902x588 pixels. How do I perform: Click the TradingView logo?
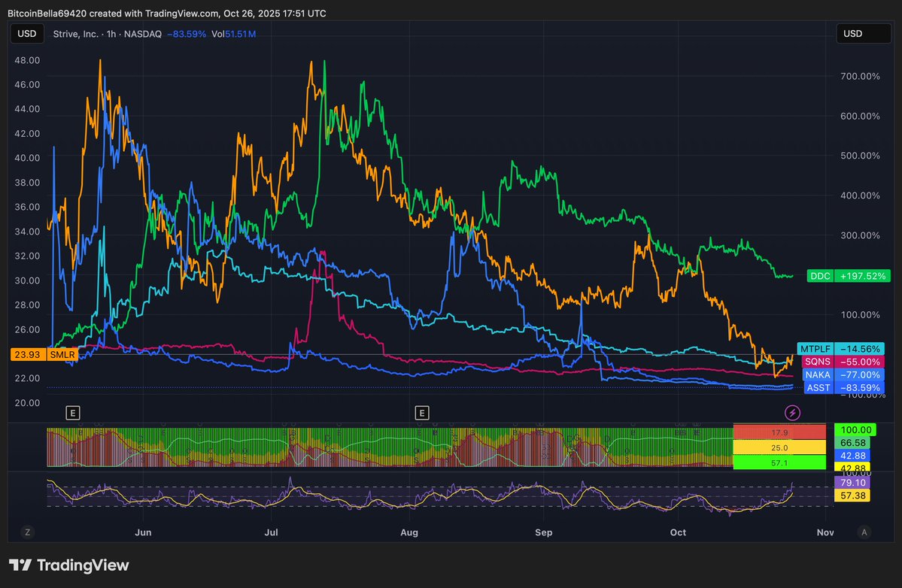click(x=69, y=565)
